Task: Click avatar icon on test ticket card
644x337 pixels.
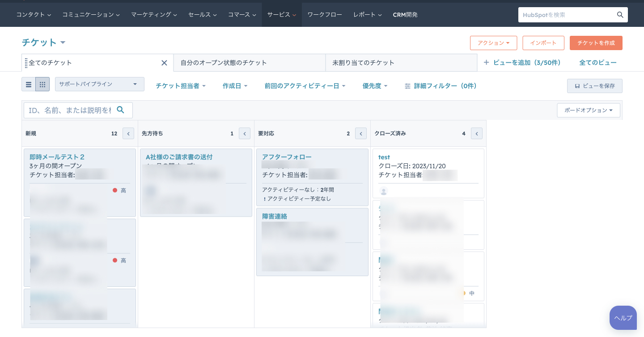Action: pyautogui.click(x=383, y=192)
